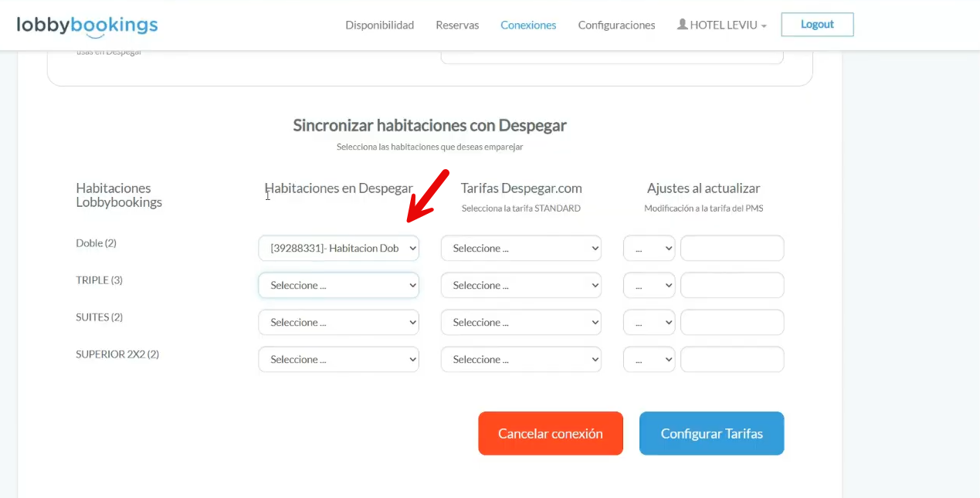This screenshot has width=980, height=498.
Task: Open the Despegar room dropdown for SUPERIOR 2X2
Action: pyautogui.click(x=338, y=360)
